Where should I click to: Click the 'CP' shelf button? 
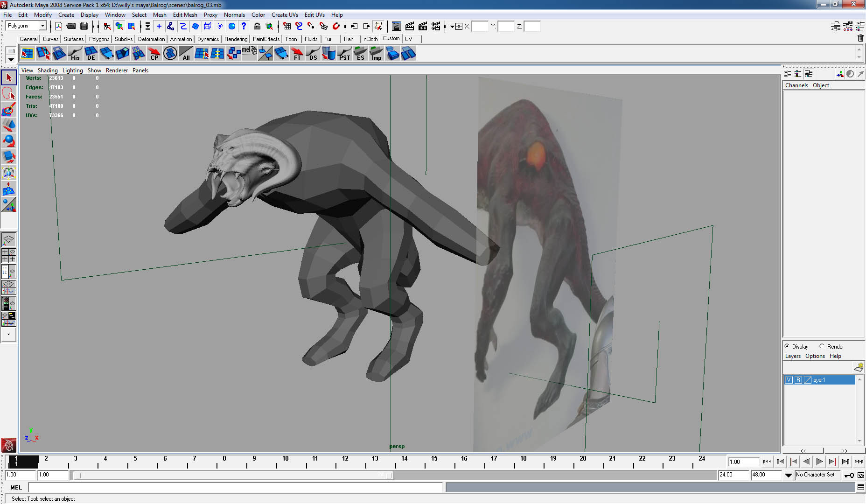point(154,53)
